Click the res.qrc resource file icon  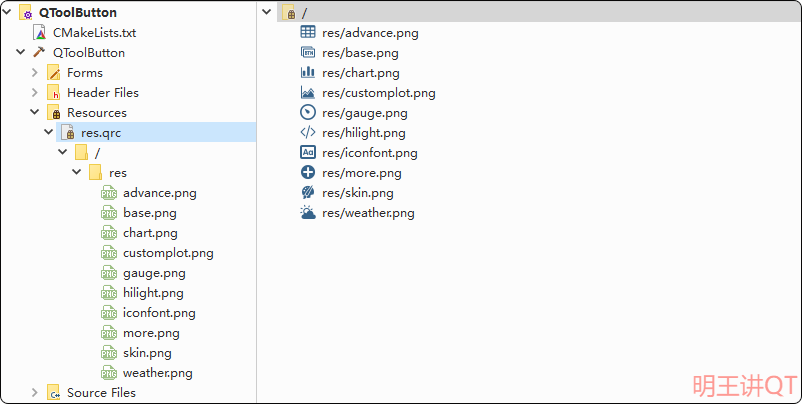point(68,132)
